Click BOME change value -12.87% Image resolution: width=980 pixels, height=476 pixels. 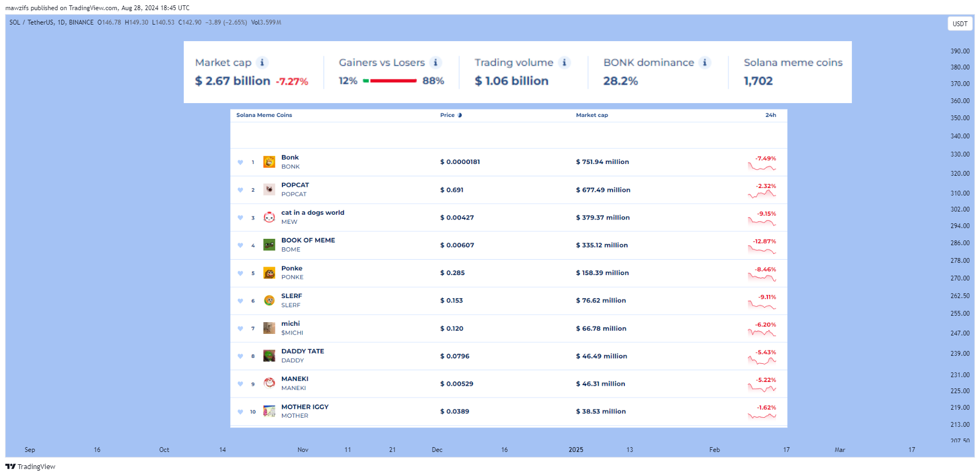764,241
